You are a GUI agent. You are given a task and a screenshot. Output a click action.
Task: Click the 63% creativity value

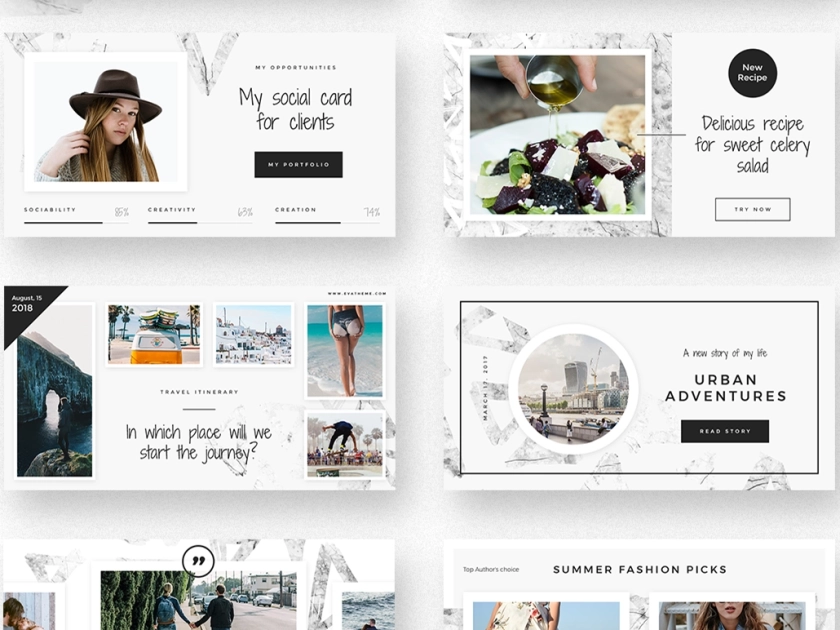[x=245, y=212]
